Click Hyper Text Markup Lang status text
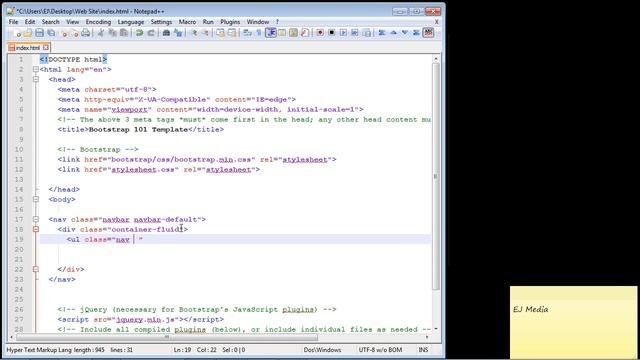640x360 pixels. pos(39,350)
